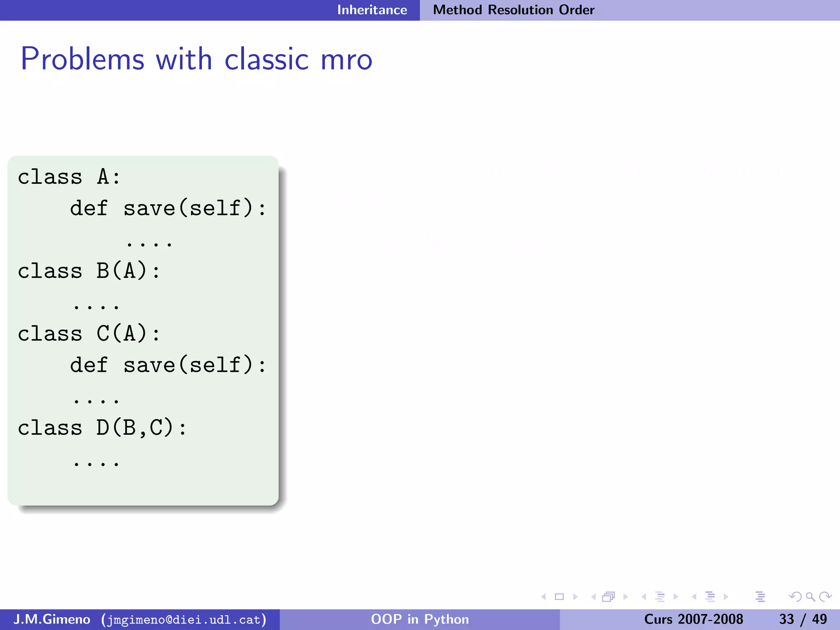Click the subsection lines icon
The image size is (840, 630).
[x=660, y=597]
